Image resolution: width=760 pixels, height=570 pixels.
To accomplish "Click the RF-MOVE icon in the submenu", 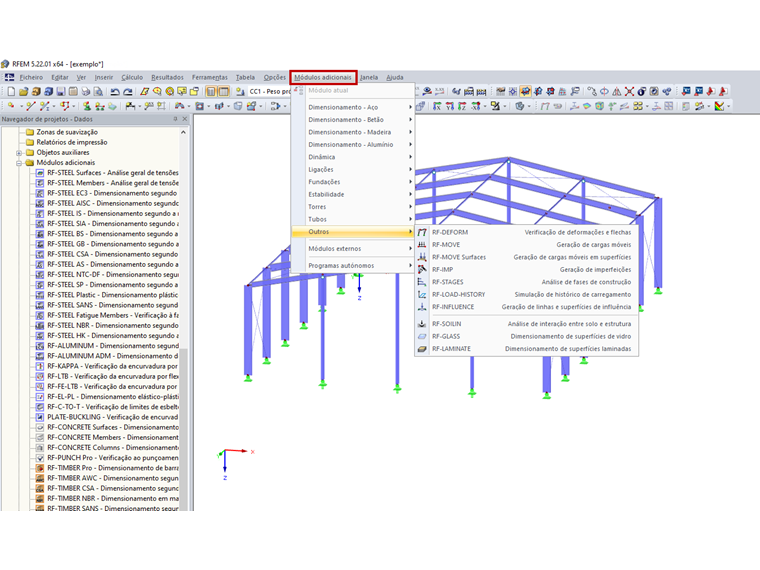I will pyautogui.click(x=422, y=245).
